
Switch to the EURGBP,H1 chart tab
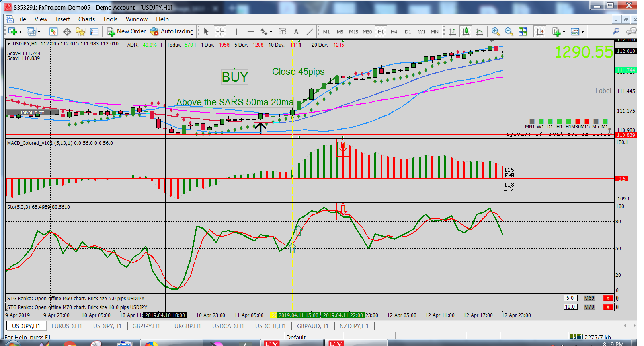pyautogui.click(x=186, y=326)
